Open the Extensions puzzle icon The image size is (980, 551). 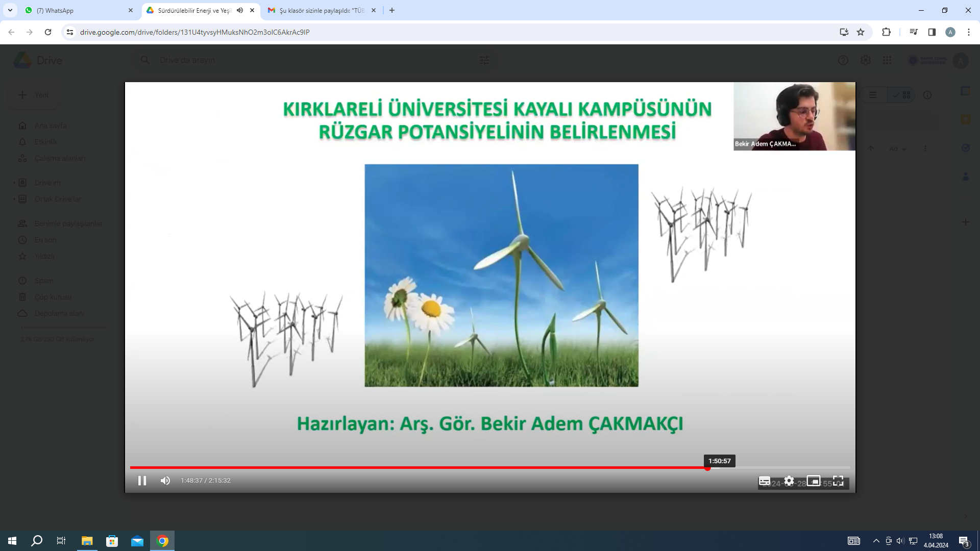click(886, 32)
